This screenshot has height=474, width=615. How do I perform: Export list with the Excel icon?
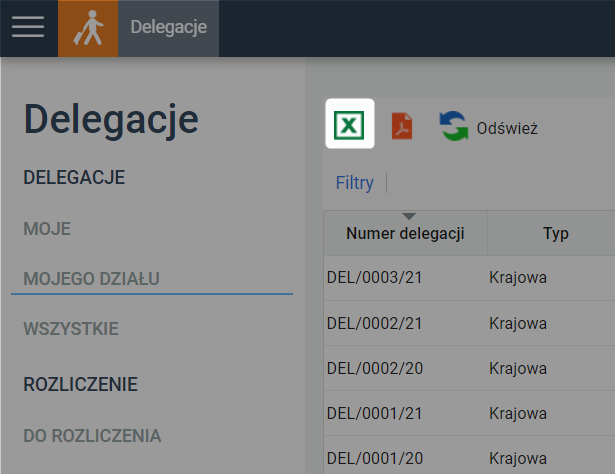(x=349, y=125)
